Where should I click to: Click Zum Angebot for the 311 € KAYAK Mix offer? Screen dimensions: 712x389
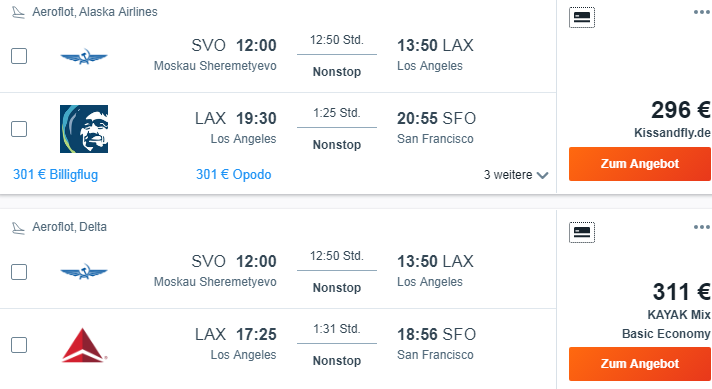(x=640, y=364)
